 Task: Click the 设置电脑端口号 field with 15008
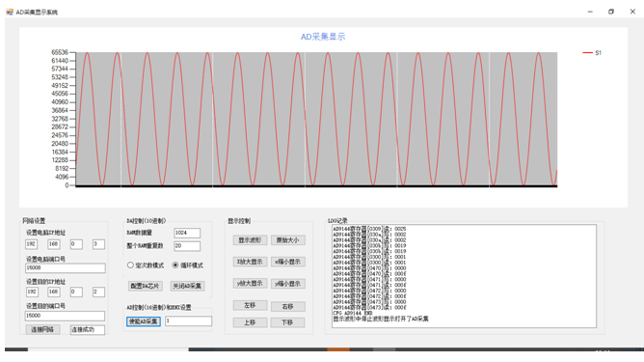pyautogui.click(x=66, y=268)
